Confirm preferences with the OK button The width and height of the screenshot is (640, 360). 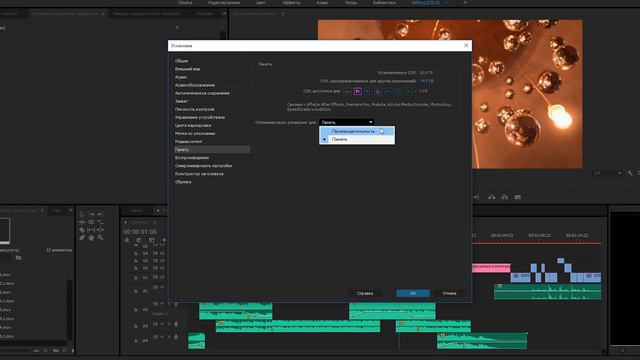point(413,293)
